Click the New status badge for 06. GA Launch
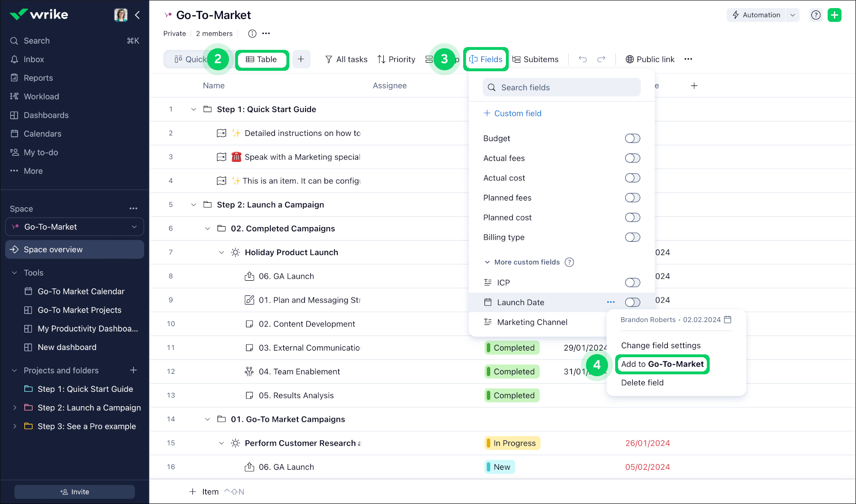Viewport: 856px width, 504px height. point(500,467)
